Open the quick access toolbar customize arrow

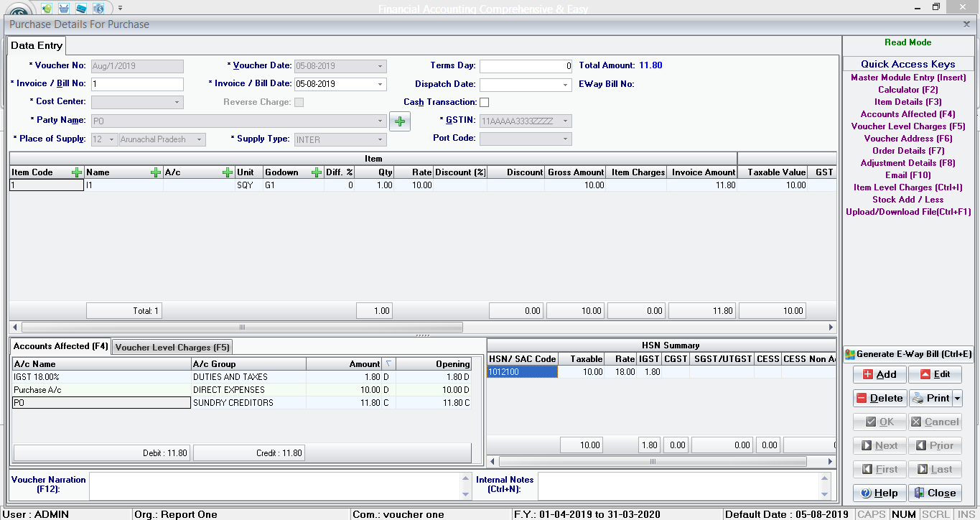(x=120, y=9)
